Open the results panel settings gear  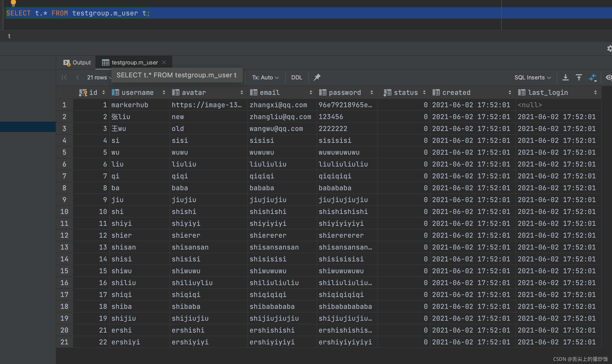(609, 48)
